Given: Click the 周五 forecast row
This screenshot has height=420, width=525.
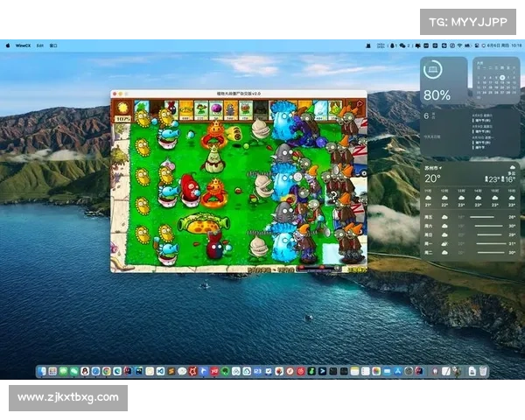Looking at the screenshot, I should 470,217.
